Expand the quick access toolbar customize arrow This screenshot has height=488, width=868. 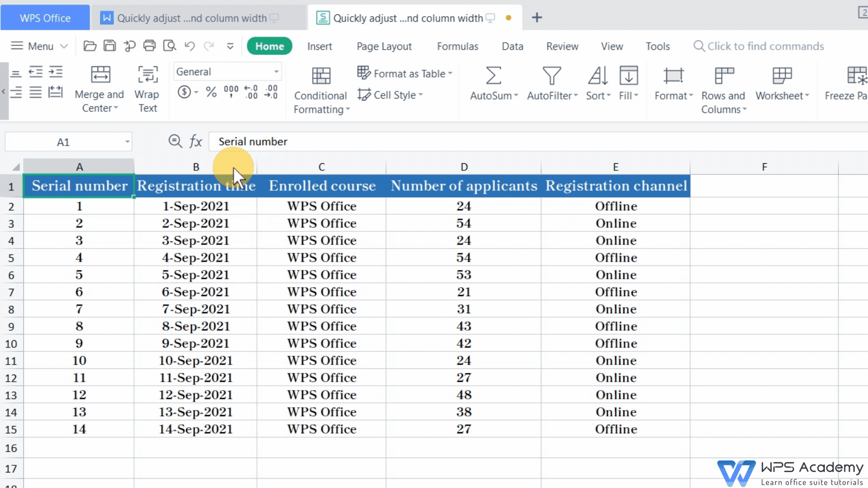230,46
